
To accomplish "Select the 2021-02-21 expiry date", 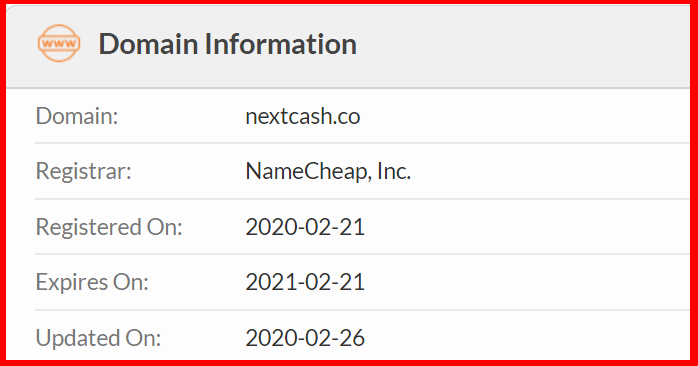I will 305,282.
